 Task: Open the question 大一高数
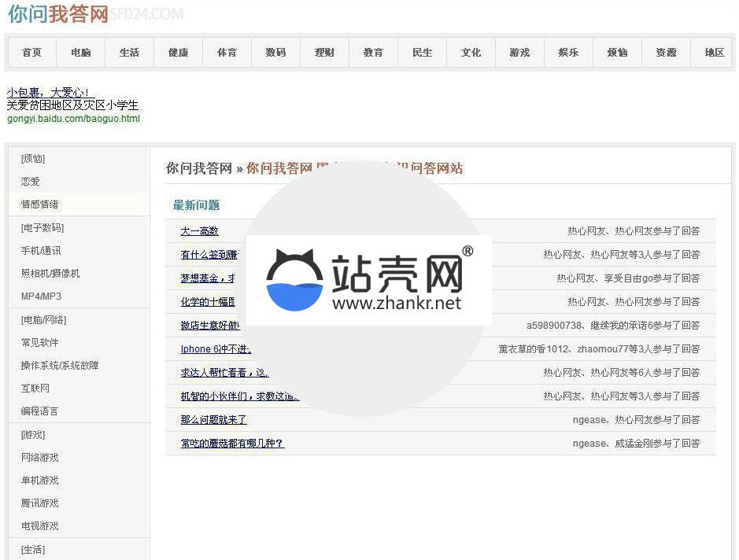[x=199, y=231]
